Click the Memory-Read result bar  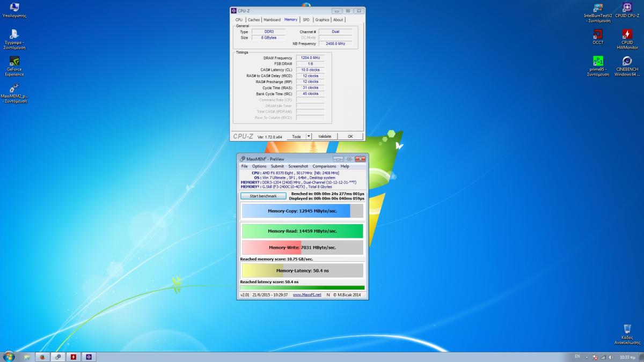point(302,231)
